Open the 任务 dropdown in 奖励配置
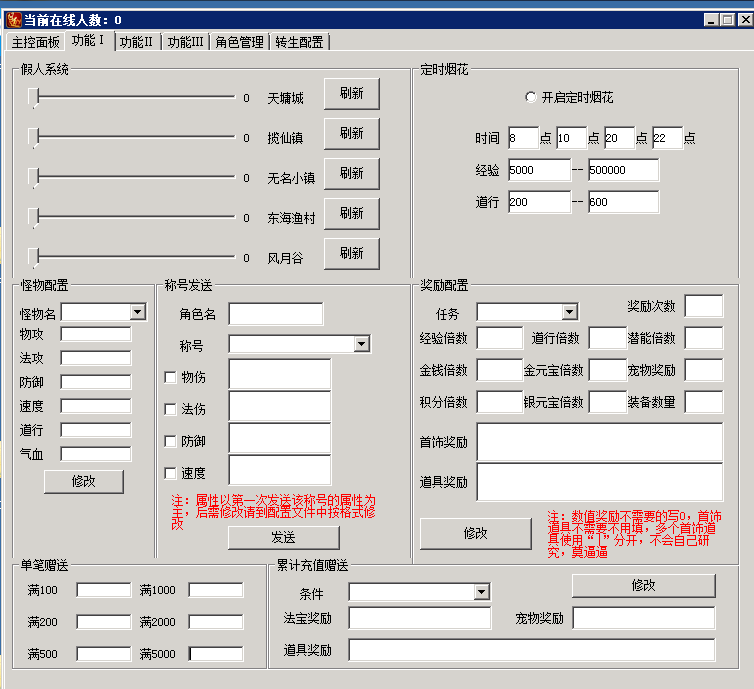 coord(569,313)
